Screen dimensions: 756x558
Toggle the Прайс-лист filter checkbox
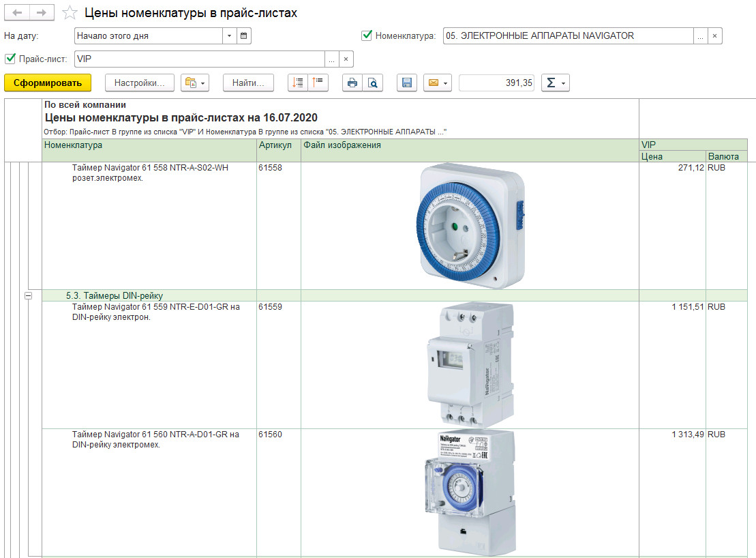coord(10,59)
